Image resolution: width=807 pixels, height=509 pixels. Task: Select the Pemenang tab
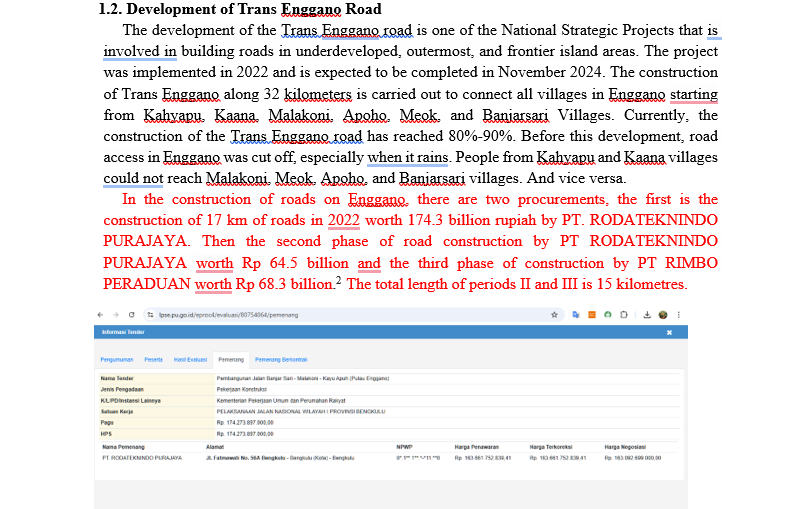pos(231,359)
